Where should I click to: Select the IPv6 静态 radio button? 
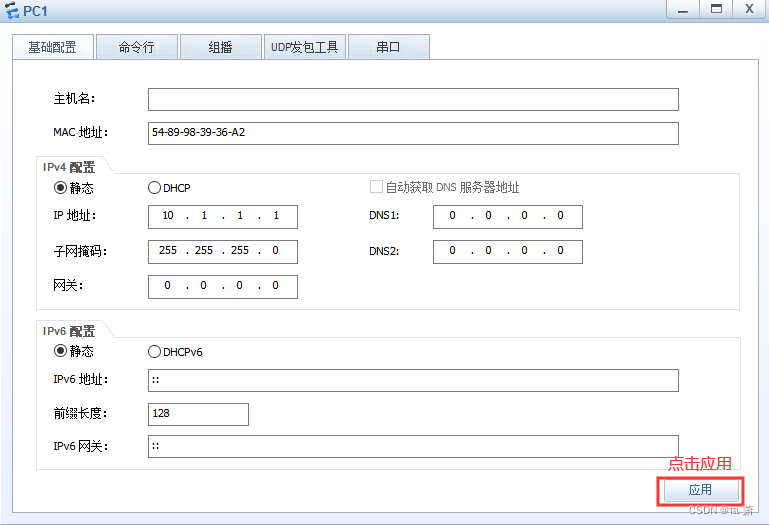[x=60, y=351]
